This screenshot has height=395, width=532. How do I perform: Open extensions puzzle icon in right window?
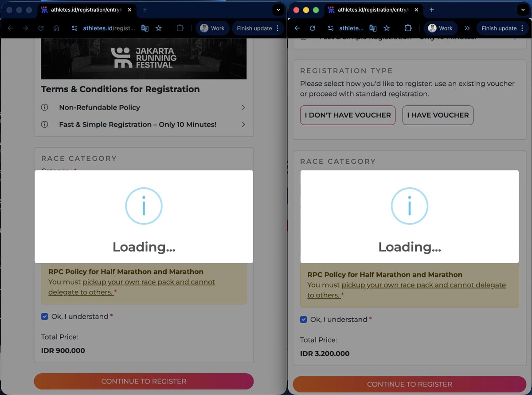click(x=408, y=28)
